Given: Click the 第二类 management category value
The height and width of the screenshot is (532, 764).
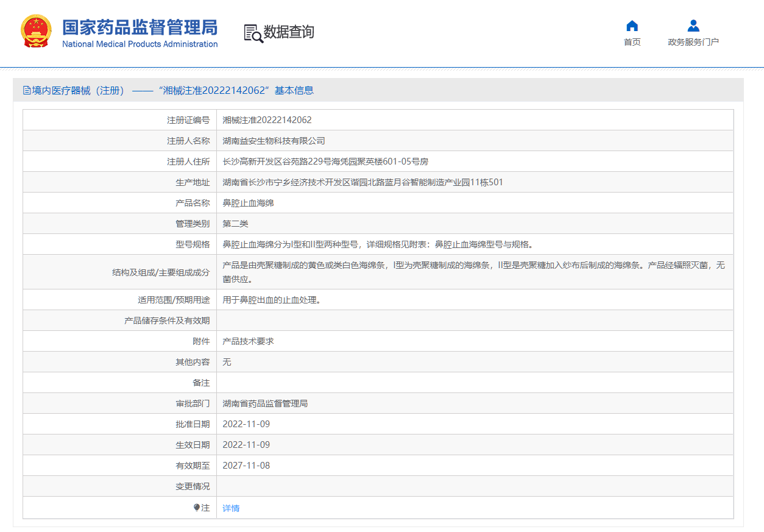Looking at the screenshot, I should tap(235, 224).
